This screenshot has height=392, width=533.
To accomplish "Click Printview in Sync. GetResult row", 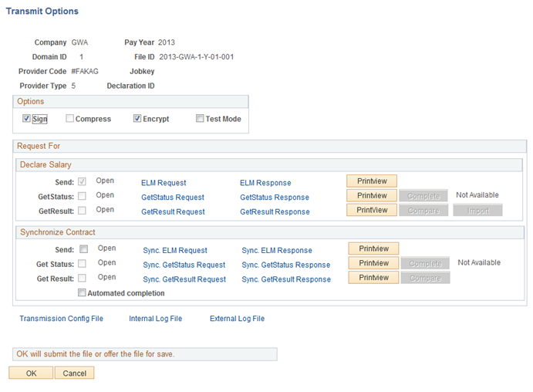I will 373,278.
